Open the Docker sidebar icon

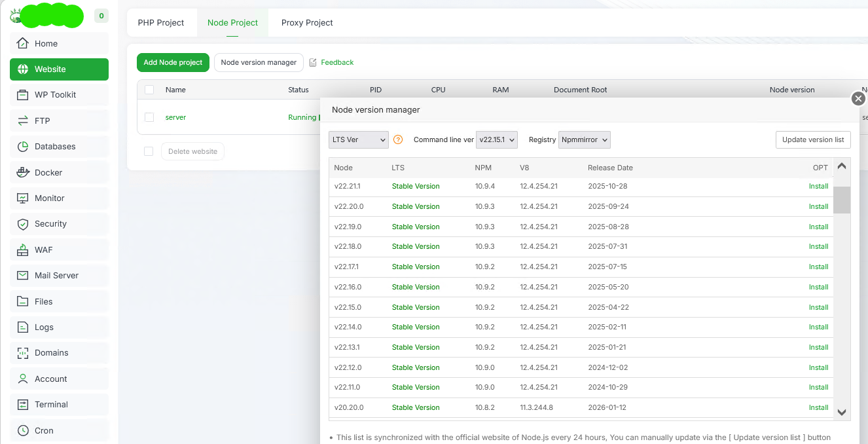click(x=23, y=172)
